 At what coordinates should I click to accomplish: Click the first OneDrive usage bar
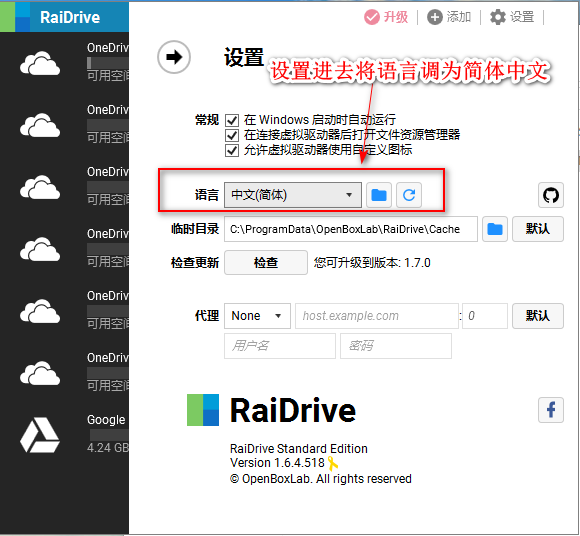[x=108, y=63]
